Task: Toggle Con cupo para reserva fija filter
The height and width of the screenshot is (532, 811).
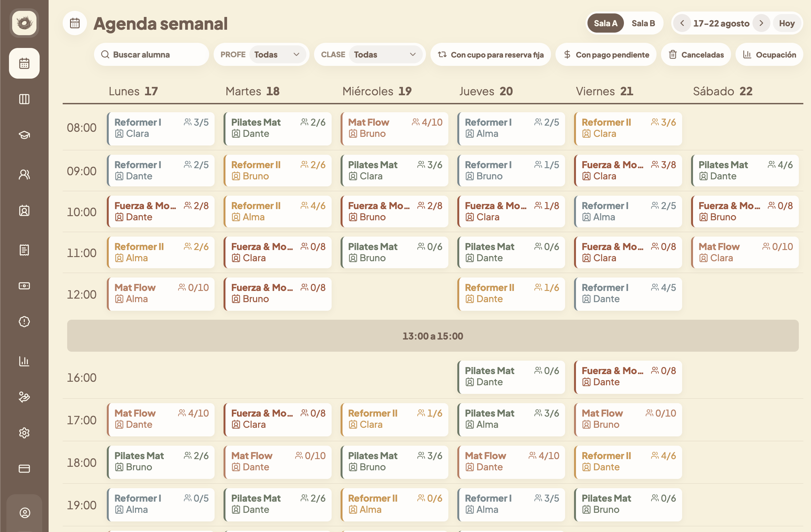Action: coord(491,54)
